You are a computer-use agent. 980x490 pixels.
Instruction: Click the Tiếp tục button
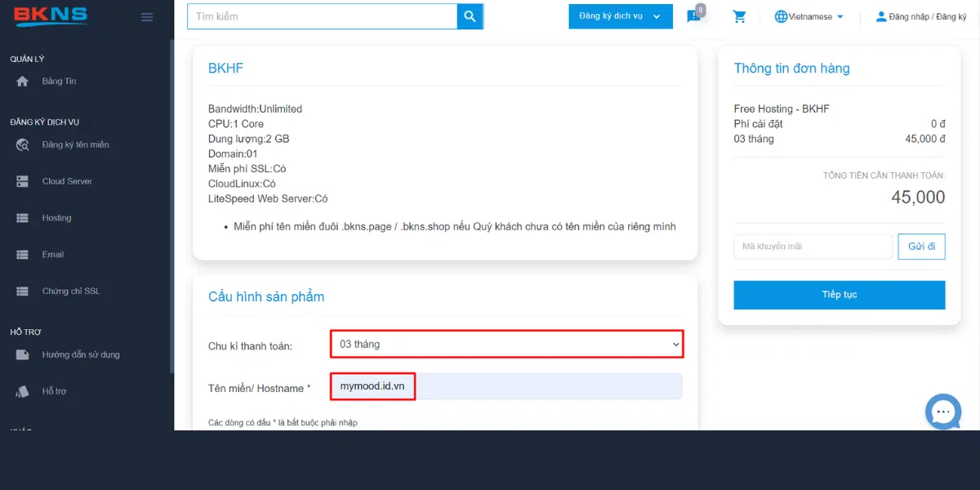point(840,295)
